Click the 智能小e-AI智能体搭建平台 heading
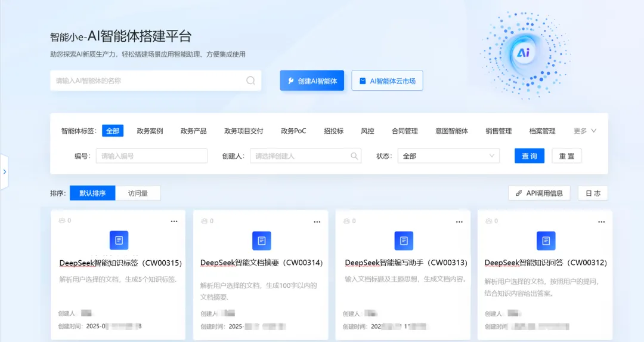This screenshot has width=644, height=342. (120, 36)
